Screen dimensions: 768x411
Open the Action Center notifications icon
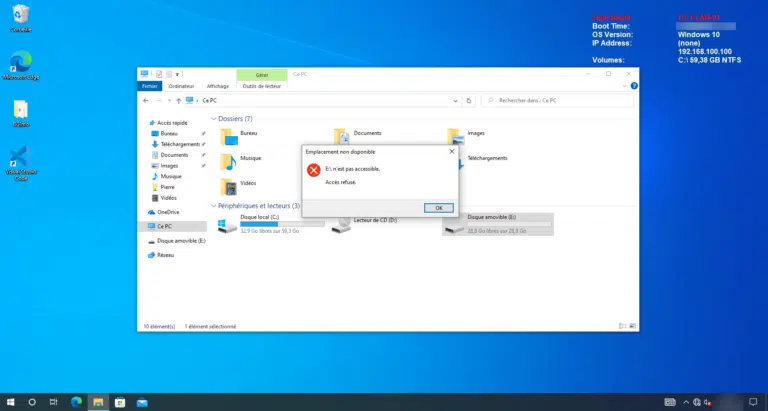(x=753, y=402)
